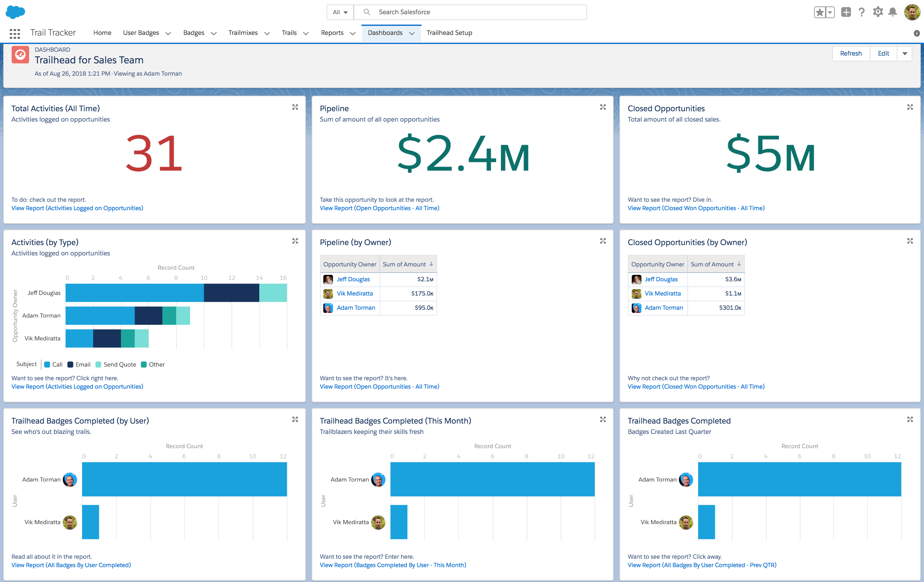The image size is (924, 582).
Task: Open the help question mark icon
Action: 861,11
